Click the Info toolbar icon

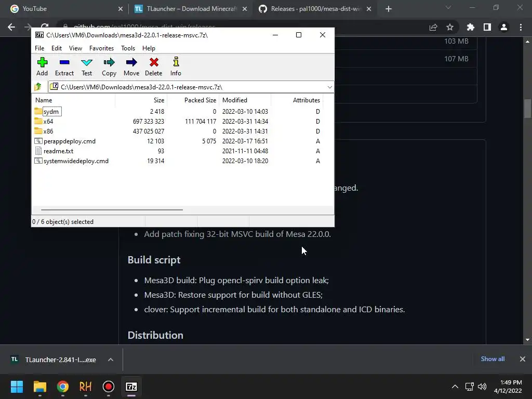point(176,66)
